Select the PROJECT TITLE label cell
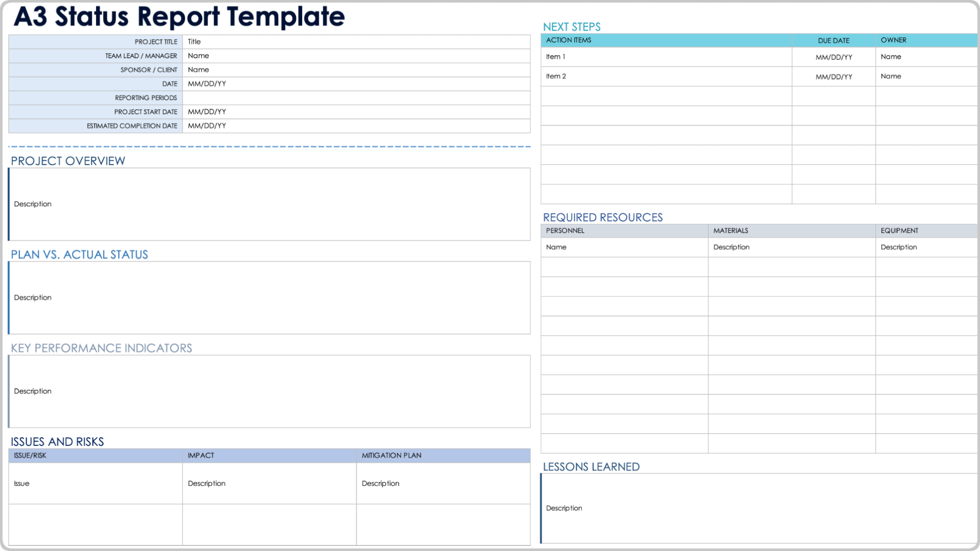This screenshot has height=551, width=980. [x=95, y=42]
